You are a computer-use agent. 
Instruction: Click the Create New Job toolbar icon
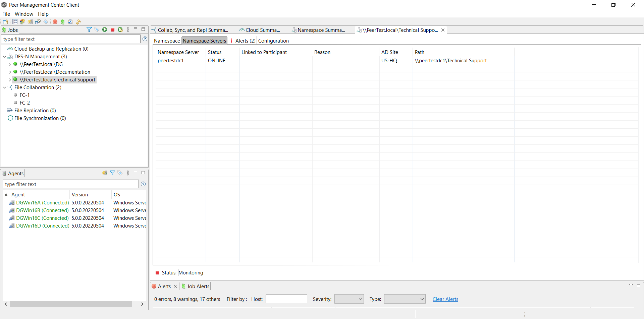point(5,22)
